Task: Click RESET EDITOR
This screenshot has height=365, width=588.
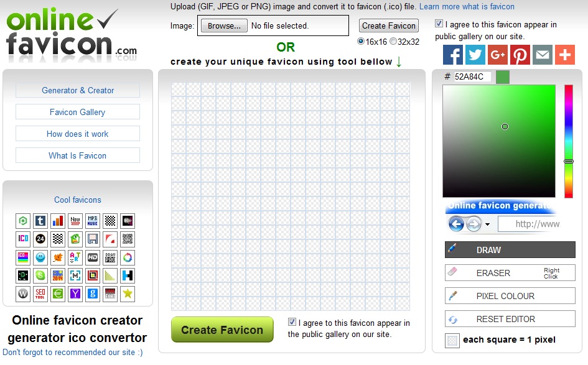Action: [x=510, y=319]
